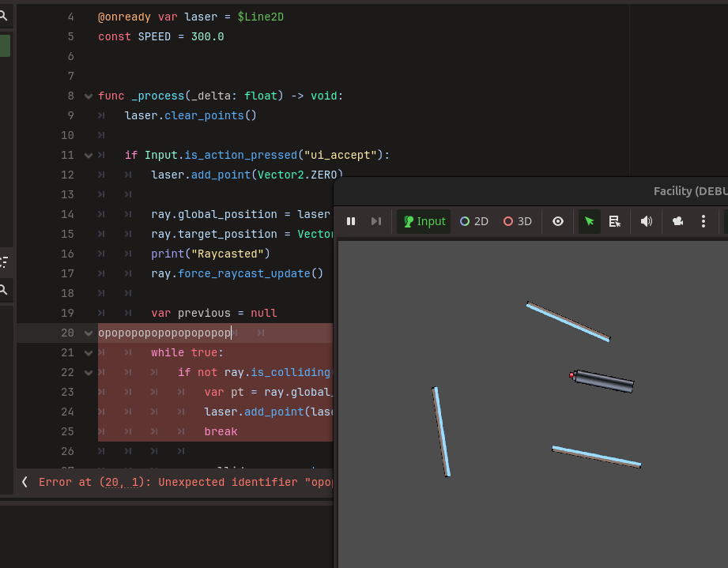Switch to 2D node selection mode
728x568 pixels.
[x=474, y=221]
